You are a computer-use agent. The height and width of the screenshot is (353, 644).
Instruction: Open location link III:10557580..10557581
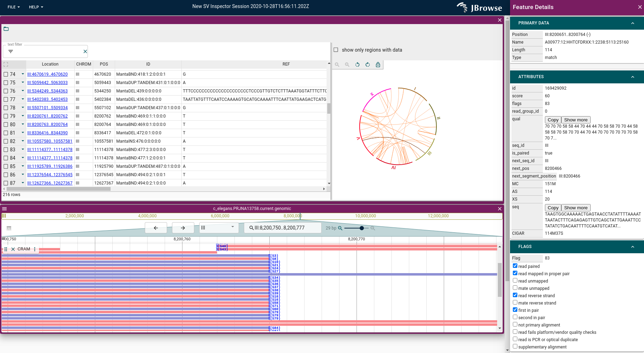click(50, 141)
